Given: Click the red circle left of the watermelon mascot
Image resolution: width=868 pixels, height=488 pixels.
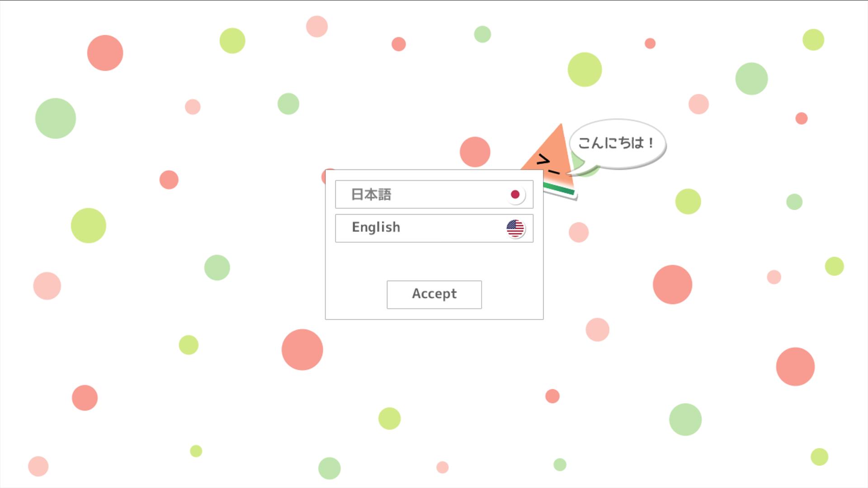Looking at the screenshot, I should click(x=475, y=152).
